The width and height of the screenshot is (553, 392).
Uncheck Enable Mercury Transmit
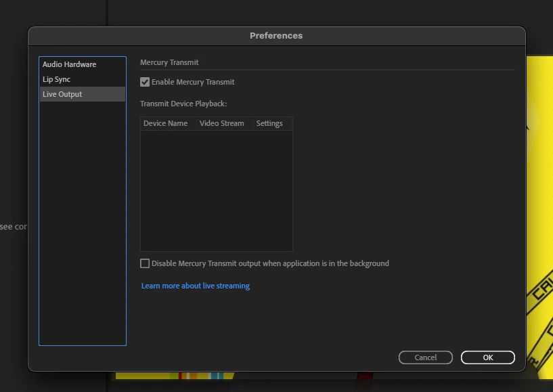coord(145,82)
